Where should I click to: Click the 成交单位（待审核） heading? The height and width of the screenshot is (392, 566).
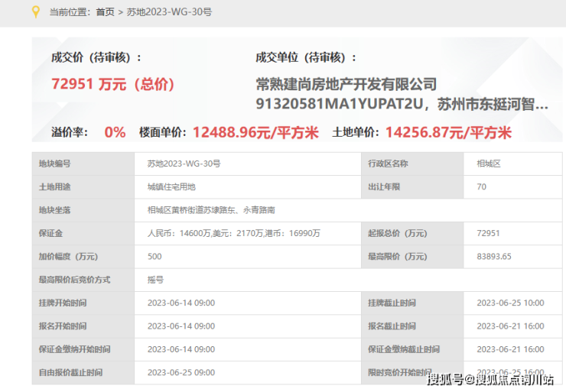point(306,57)
